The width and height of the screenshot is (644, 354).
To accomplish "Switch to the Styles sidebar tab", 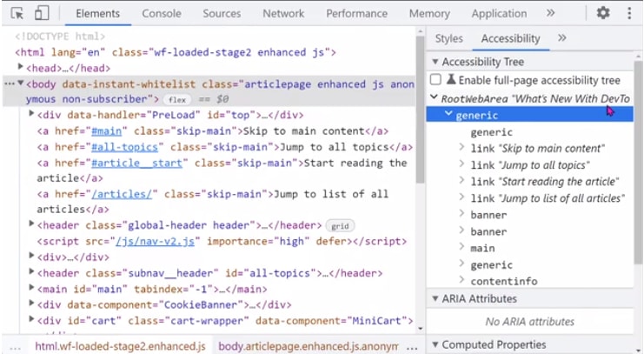I will point(449,38).
